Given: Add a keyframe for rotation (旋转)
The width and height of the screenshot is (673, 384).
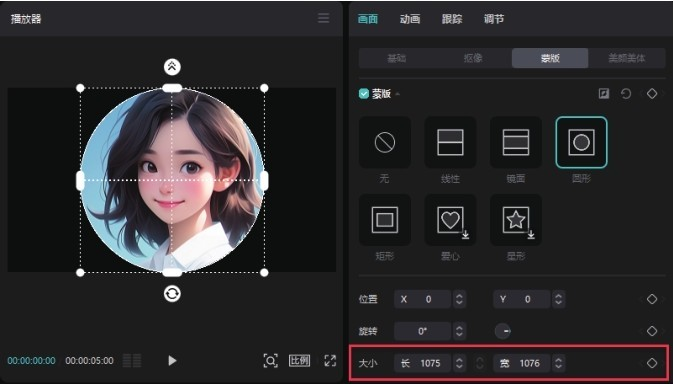Looking at the screenshot, I should coord(652,331).
